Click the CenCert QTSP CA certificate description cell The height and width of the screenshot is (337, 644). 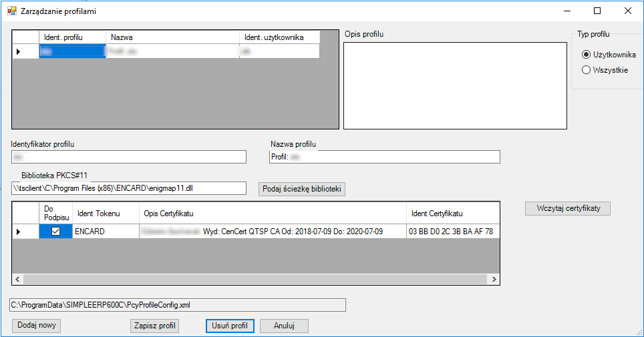click(x=273, y=232)
